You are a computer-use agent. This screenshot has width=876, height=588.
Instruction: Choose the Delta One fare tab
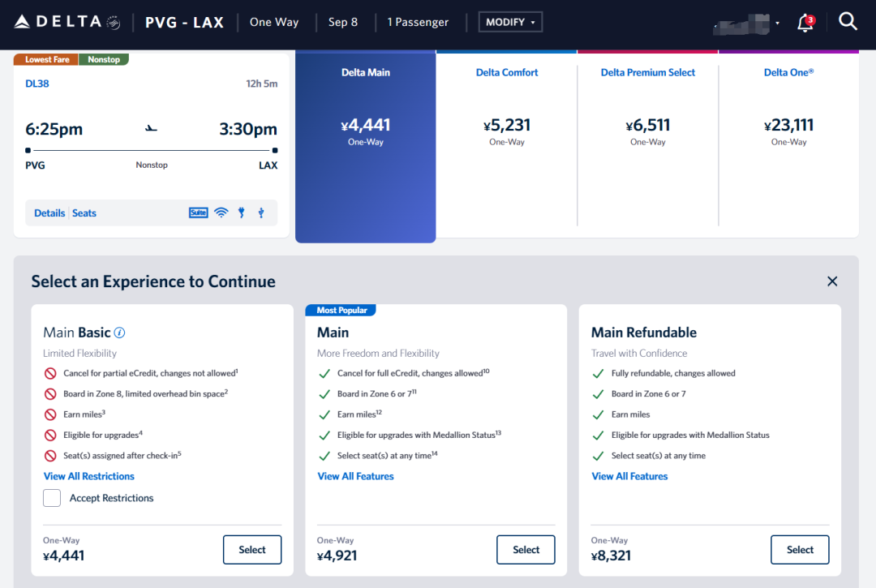(x=788, y=105)
